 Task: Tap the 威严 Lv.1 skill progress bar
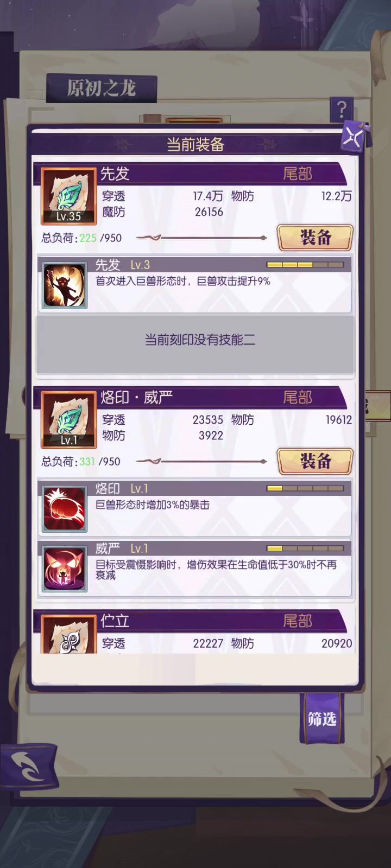click(305, 548)
